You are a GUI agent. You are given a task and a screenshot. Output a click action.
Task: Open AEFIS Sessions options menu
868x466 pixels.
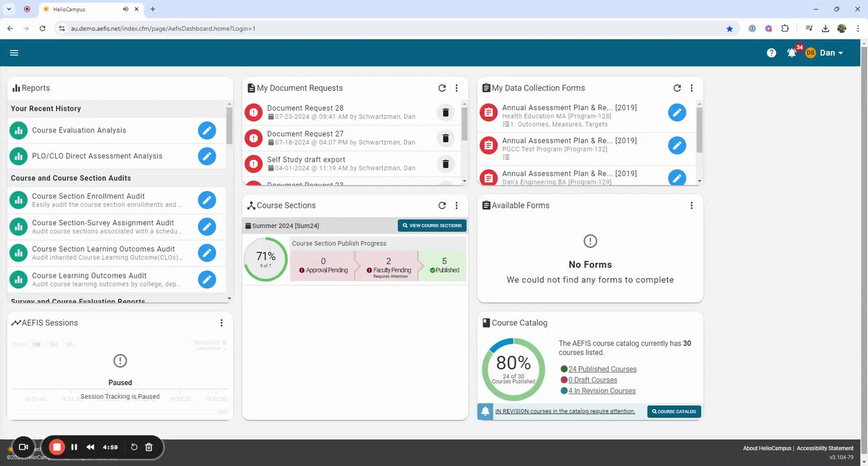(x=222, y=323)
